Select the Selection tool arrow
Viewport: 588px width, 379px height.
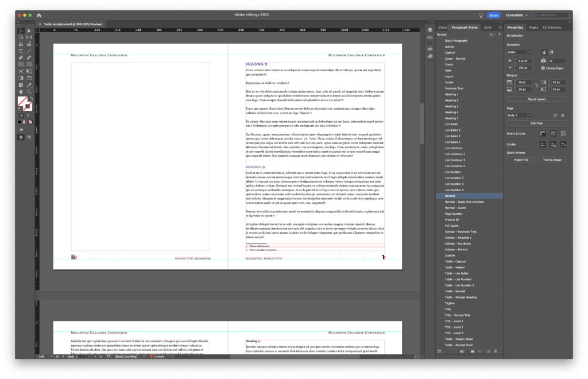pos(21,31)
